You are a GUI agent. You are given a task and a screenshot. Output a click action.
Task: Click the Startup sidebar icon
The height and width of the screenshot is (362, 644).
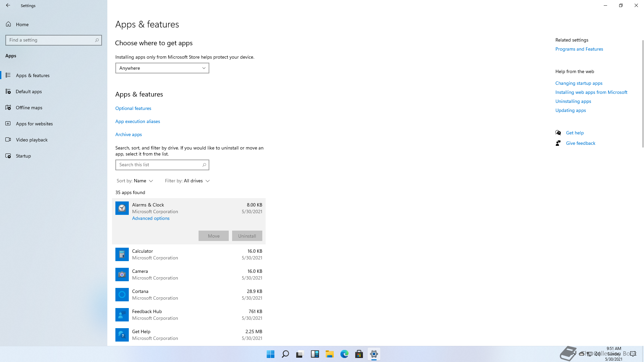[x=8, y=156]
